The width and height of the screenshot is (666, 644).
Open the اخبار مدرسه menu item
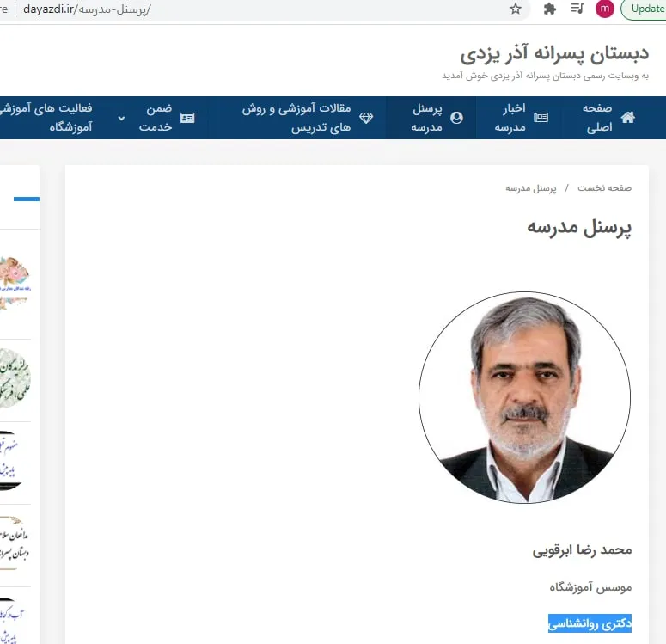click(x=510, y=118)
